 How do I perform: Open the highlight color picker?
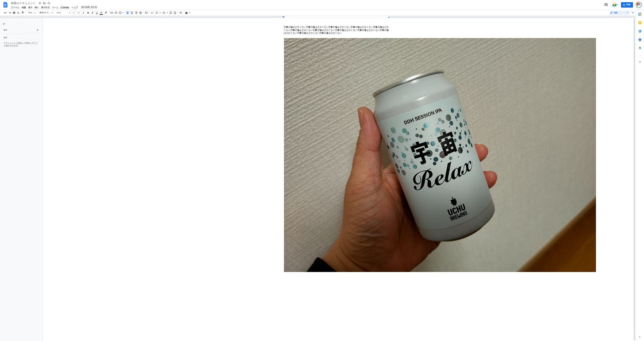[x=106, y=13]
